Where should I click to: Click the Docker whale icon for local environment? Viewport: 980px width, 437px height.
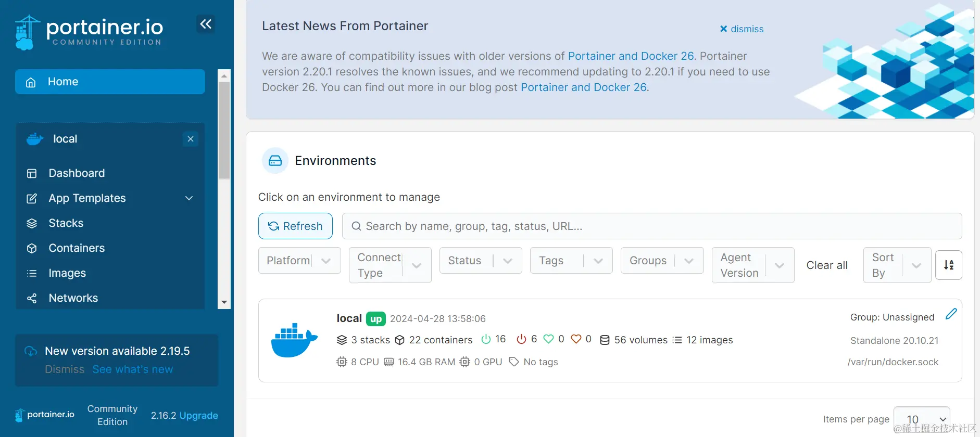(x=294, y=340)
